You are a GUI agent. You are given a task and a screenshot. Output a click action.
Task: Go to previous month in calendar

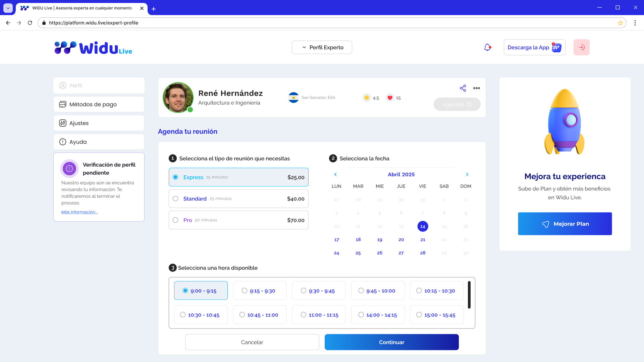(335, 174)
